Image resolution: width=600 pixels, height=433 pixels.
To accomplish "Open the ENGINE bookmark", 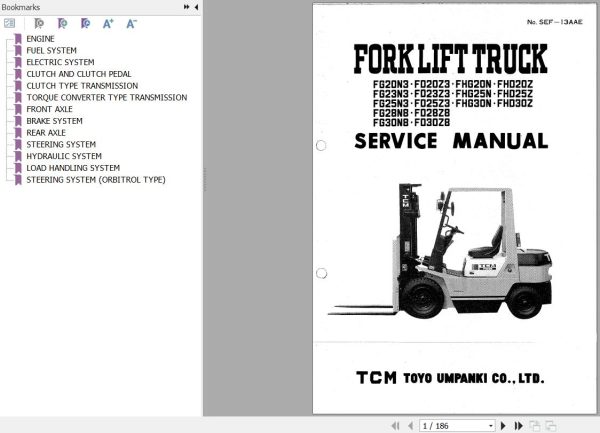I will pos(40,39).
